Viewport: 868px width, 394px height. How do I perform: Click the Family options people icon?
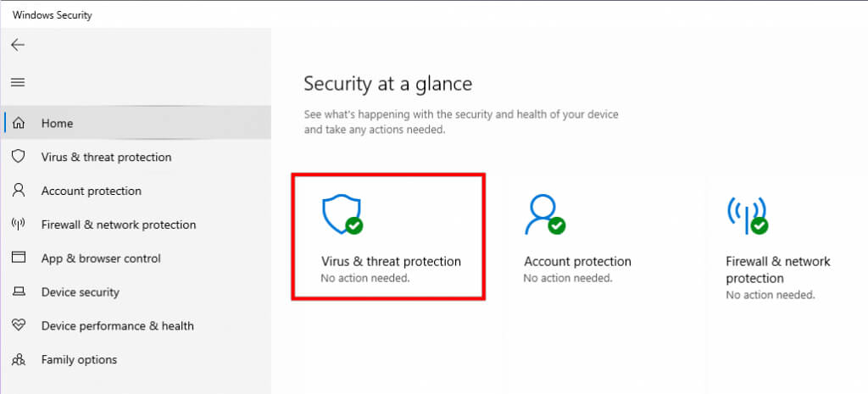coord(18,360)
